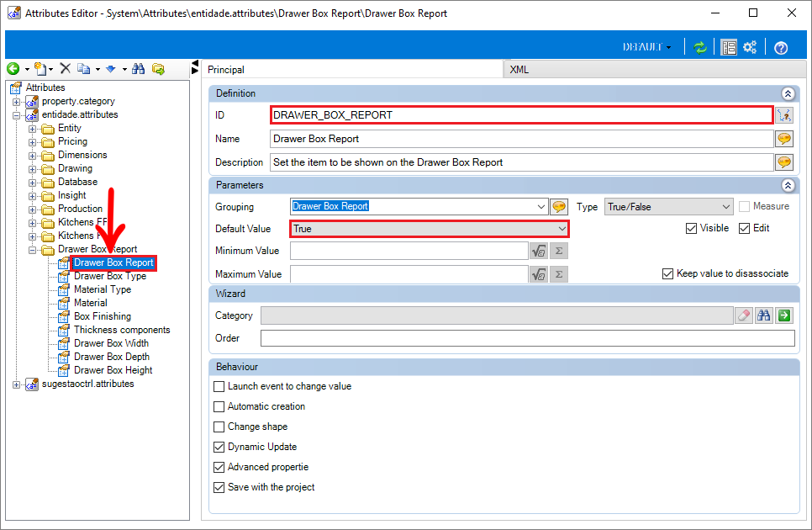Uncheck the Visible checkbox

click(691, 228)
